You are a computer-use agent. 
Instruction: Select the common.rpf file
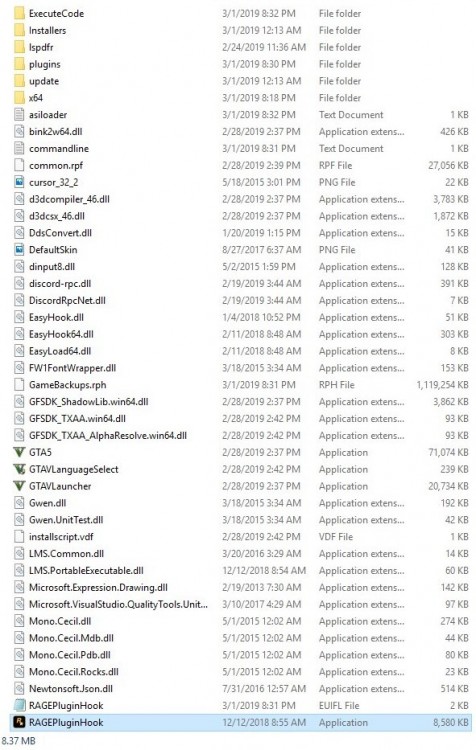(x=240, y=165)
